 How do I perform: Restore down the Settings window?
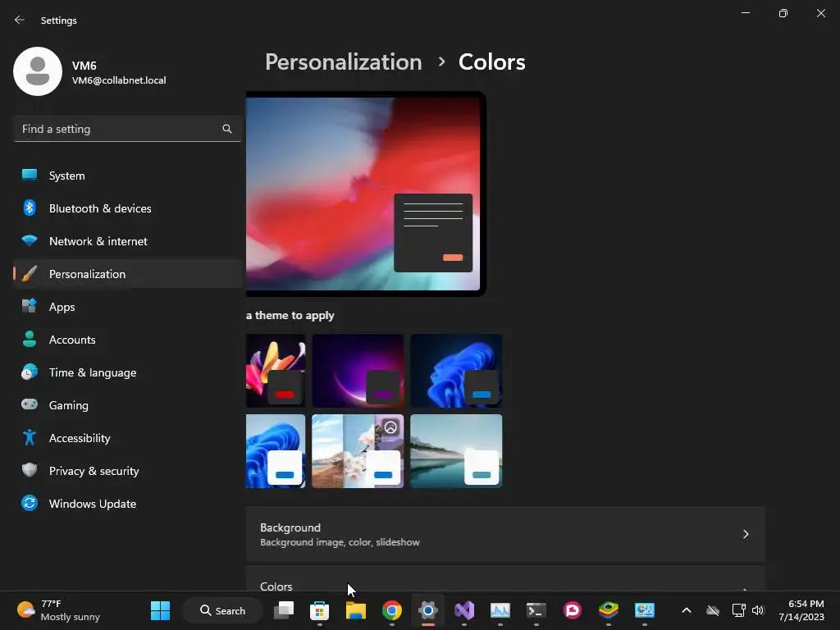[x=783, y=13]
